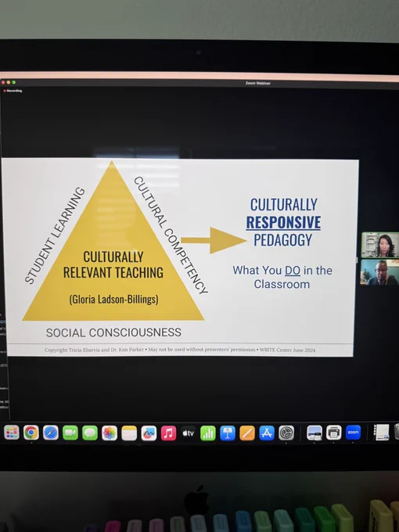Select the lower presenter video thumbnail
The height and width of the screenshot is (532, 399).
(379, 272)
